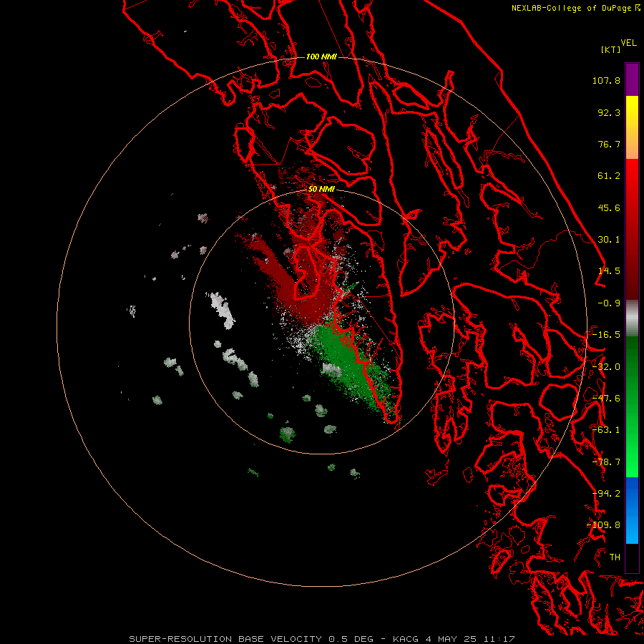This screenshot has height=644, width=644.
Task: Click the 100 NMI range ring label
Action: (x=321, y=57)
